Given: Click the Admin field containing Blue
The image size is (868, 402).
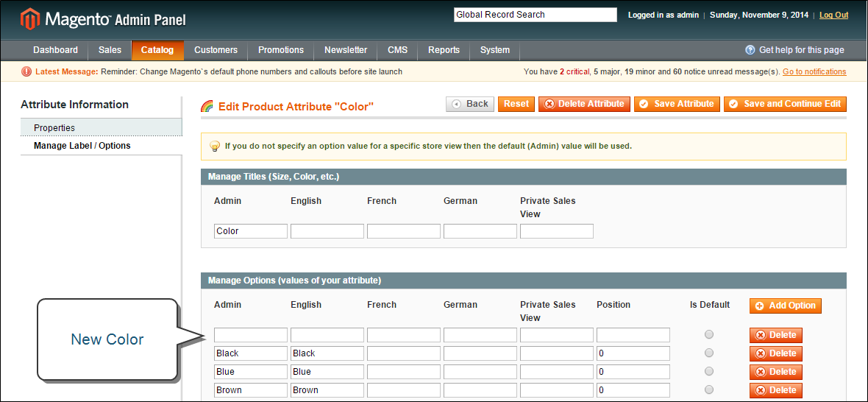Looking at the screenshot, I should [251, 372].
